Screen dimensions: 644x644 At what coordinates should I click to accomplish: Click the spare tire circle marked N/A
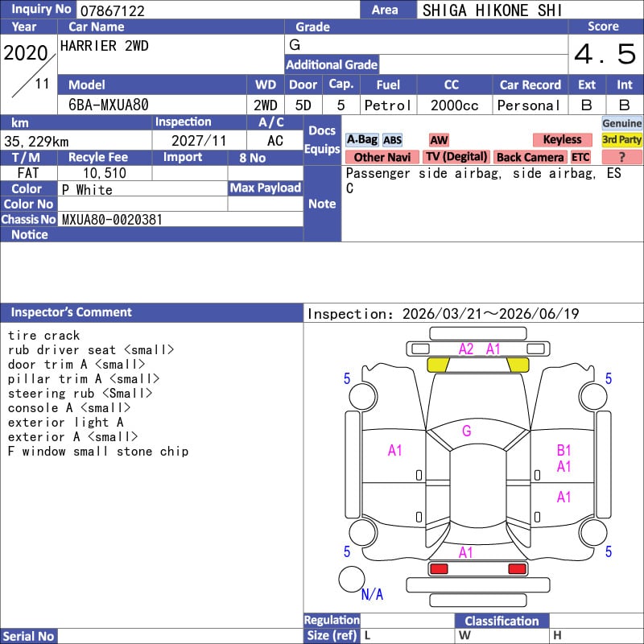click(352, 579)
